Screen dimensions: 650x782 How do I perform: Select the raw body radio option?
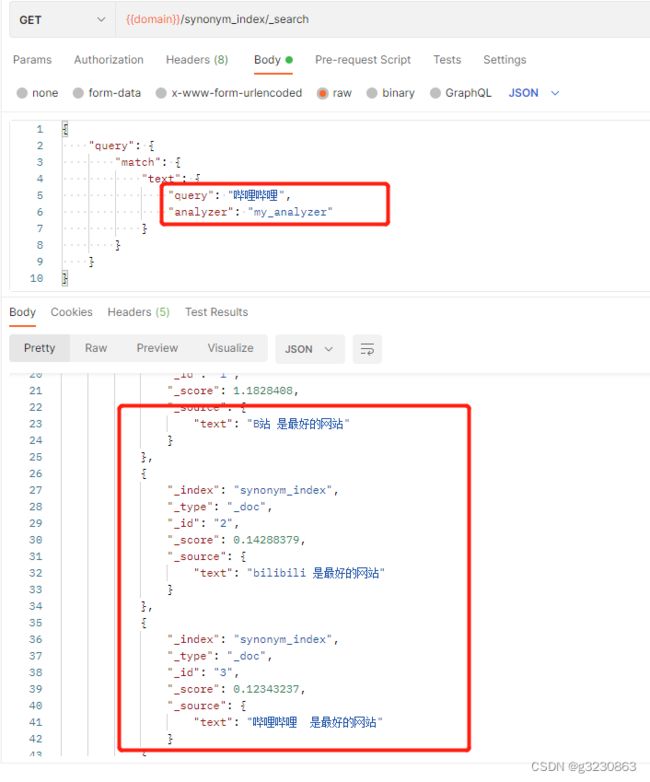point(323,93)
